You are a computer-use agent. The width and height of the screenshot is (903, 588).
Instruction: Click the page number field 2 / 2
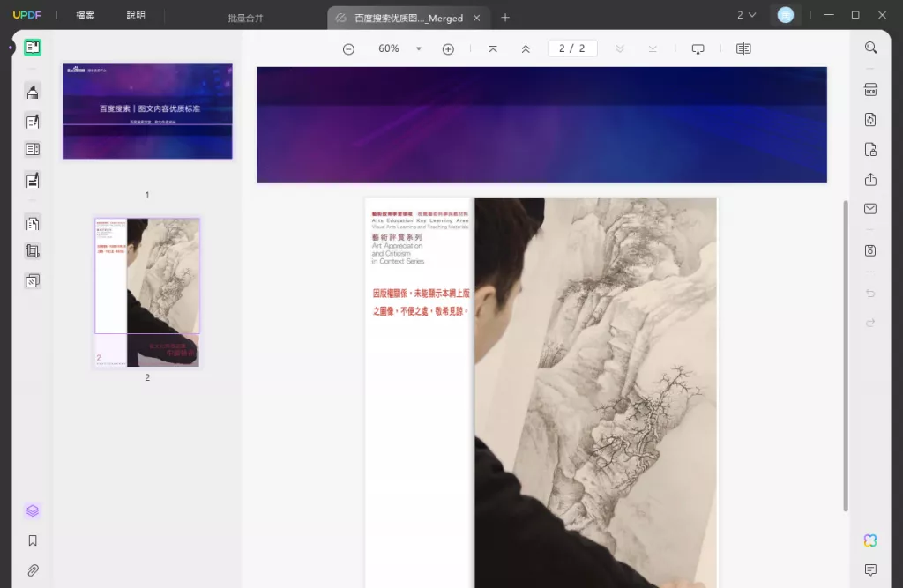(x=572, y=48)
